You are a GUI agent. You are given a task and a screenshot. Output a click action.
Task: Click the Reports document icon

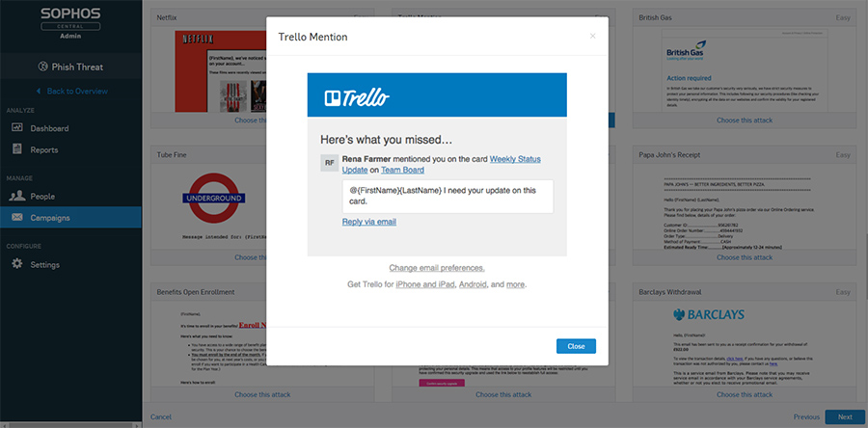(17, 149)
